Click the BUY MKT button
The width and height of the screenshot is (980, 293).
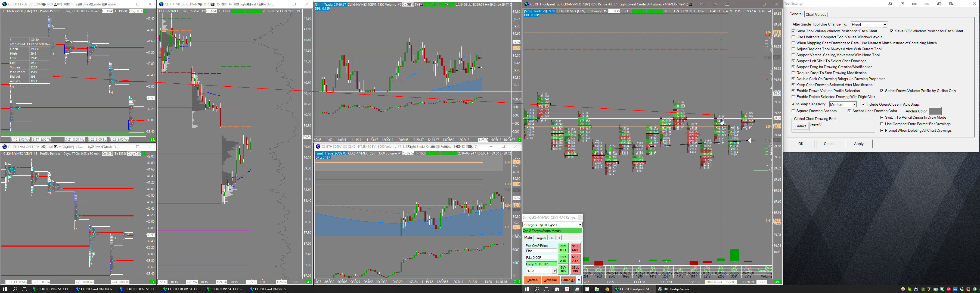(563, 248)
